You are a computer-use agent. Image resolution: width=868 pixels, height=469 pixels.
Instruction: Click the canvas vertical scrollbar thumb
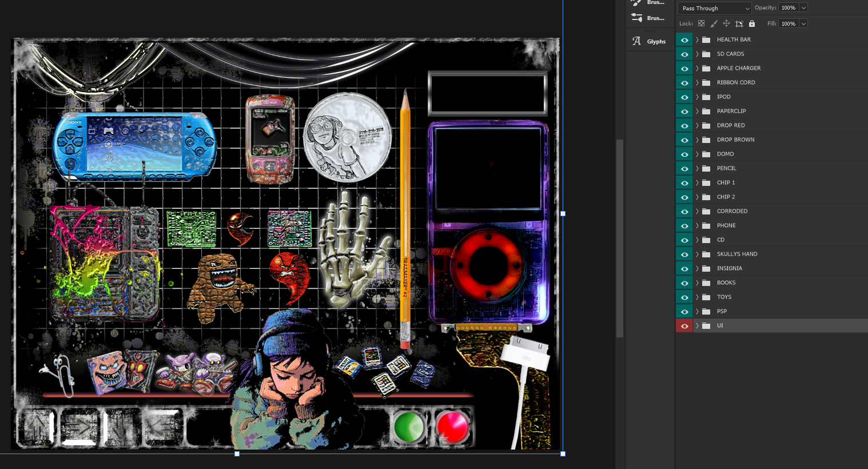tap(620, 239)
